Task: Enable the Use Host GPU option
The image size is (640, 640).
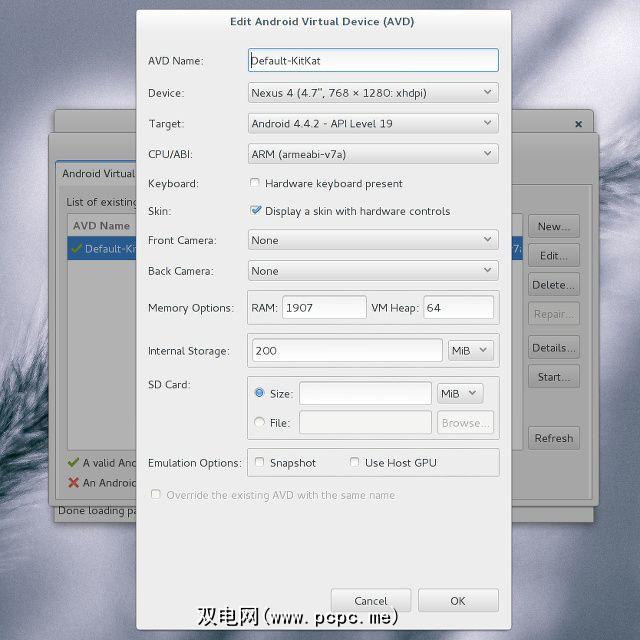Action: click(x=354, y=462)
